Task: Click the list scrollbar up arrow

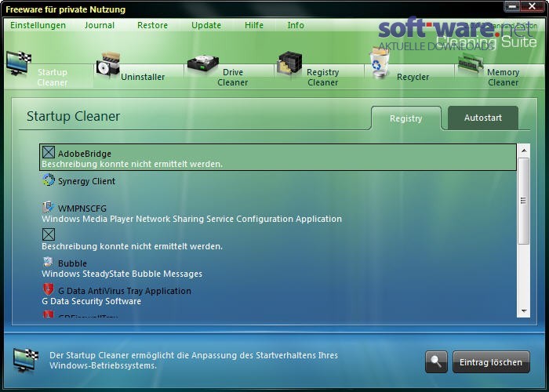Action: 524,151
